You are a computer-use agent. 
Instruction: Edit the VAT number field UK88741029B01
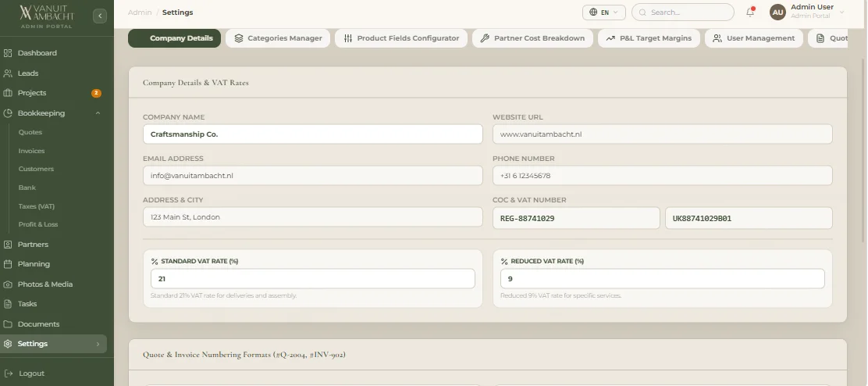(x=749, y=218)
